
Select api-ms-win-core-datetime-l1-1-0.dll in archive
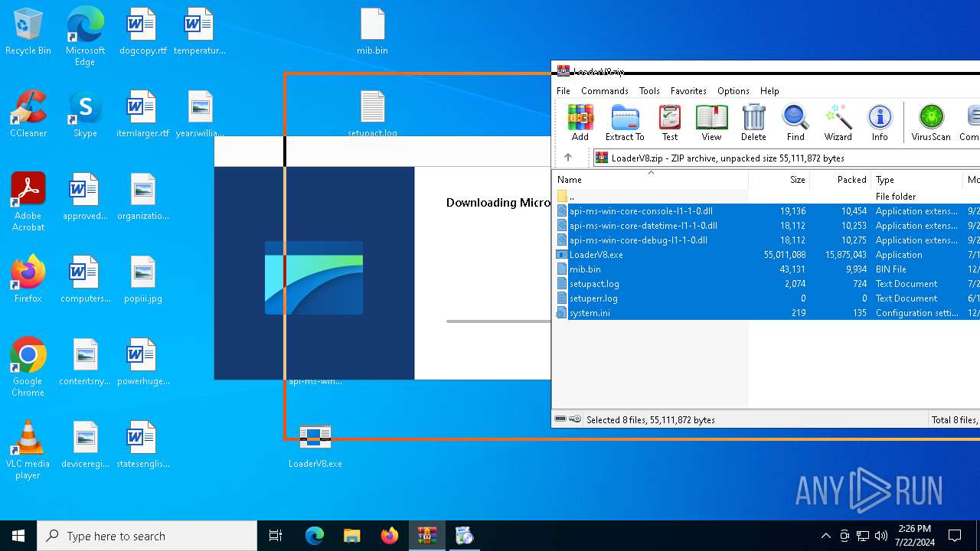[766, 226]
